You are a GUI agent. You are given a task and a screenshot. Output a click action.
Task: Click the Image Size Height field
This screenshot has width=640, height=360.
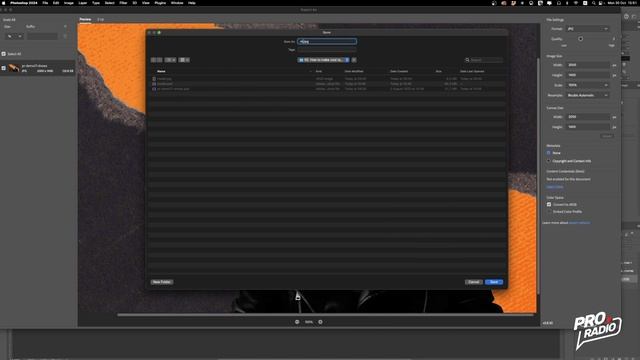[x=588, y=75]
